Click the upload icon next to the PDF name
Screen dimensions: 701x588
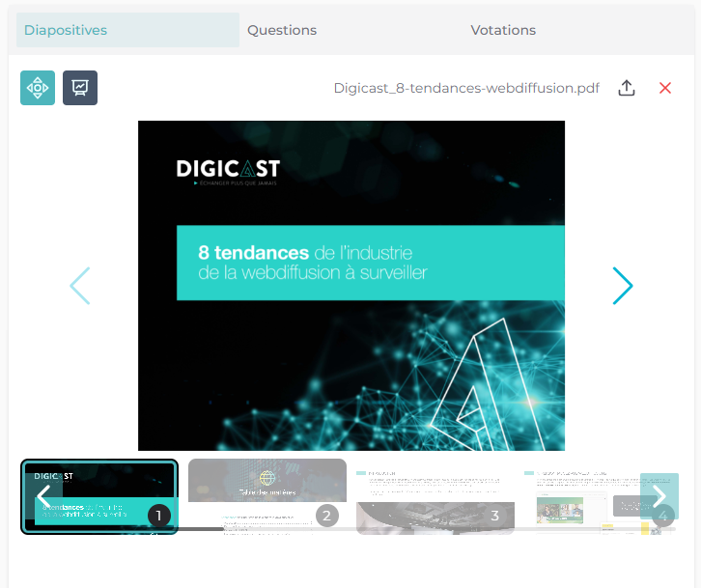pyautogui.click(x=627, y=88)
